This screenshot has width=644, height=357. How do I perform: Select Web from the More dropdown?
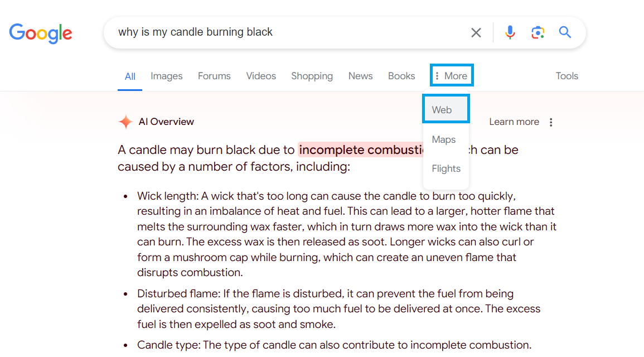point(446,109)
